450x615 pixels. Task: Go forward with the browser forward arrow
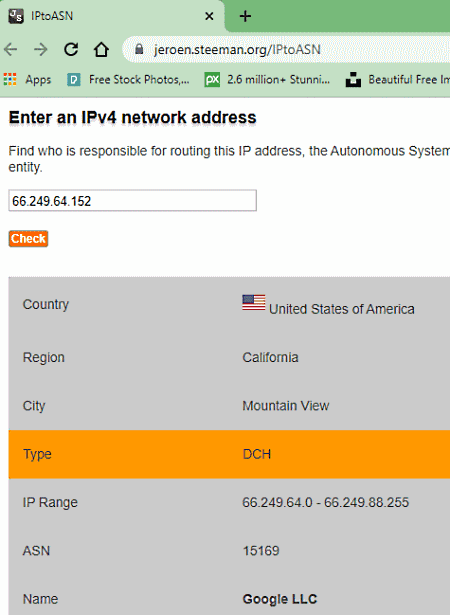coord(40,49)
